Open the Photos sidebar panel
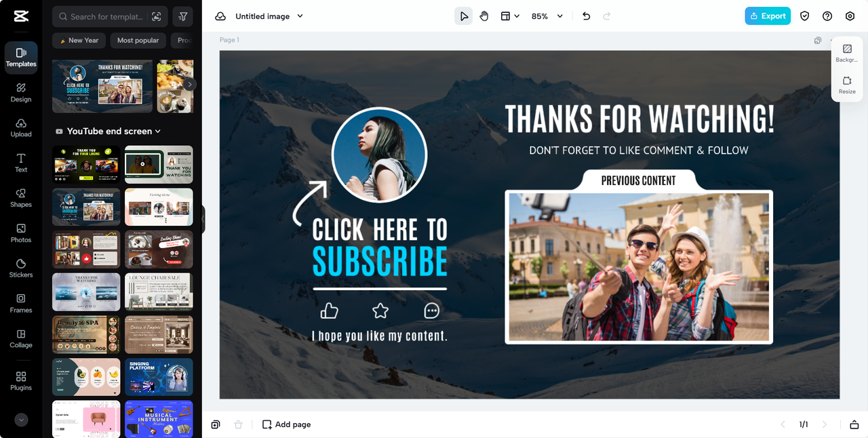The width and height of the screenshot is (868, 438). click(x=21, y=233)
